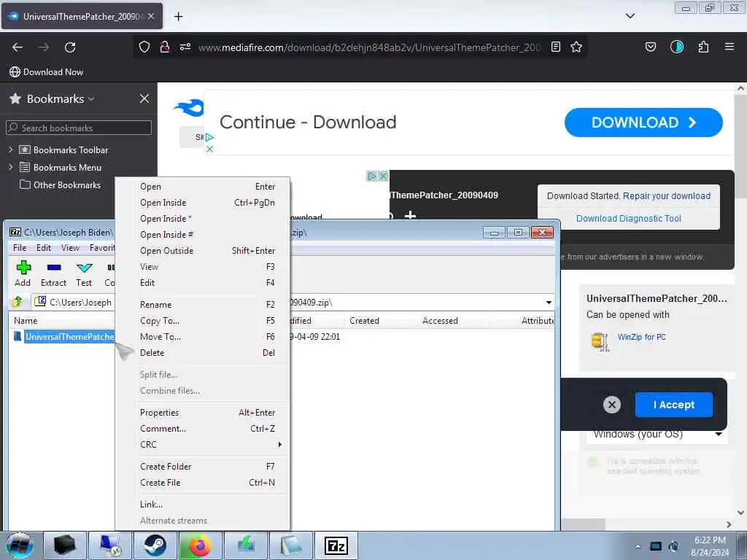Open the Windows Start menu orb
The width and height of the screenshot is (747, 560).
pyautogui.click(x=20, y=545)
